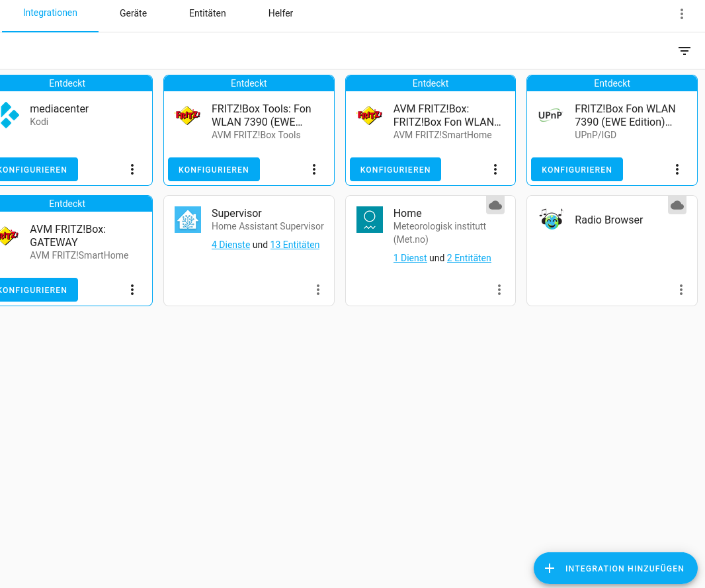Switch to the Geräte tab
Viewport: 705px width, 588px height.
tap(132, 13)
